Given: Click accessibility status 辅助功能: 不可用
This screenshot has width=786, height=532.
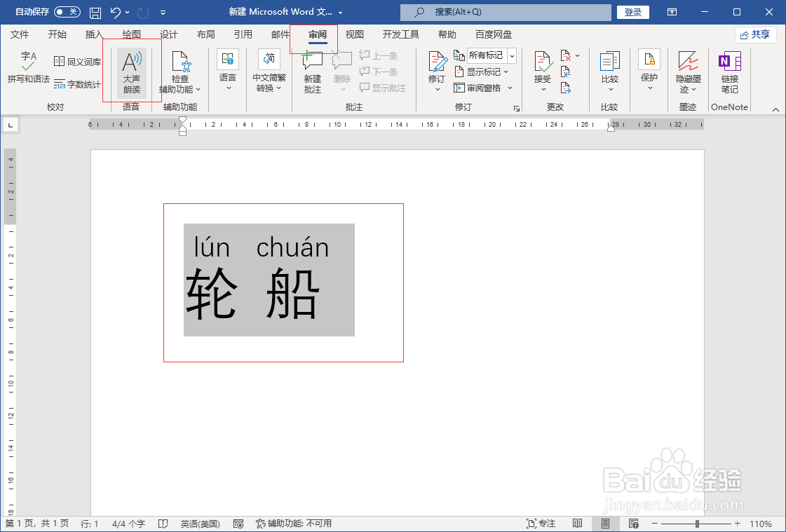Looking at the screenshot, I should coord(294,524).
